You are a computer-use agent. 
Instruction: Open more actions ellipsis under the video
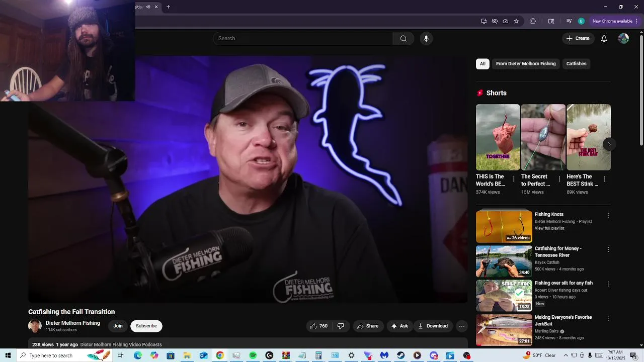(461, 326)
